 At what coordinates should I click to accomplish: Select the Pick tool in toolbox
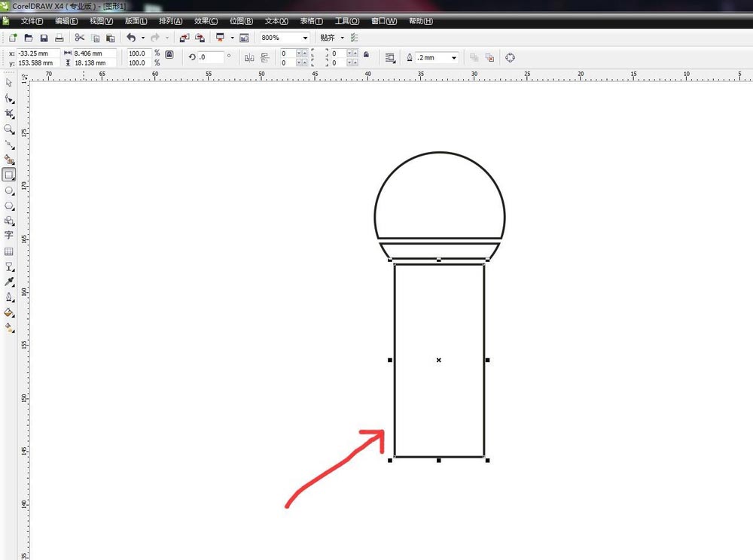(x=8, y=83)
